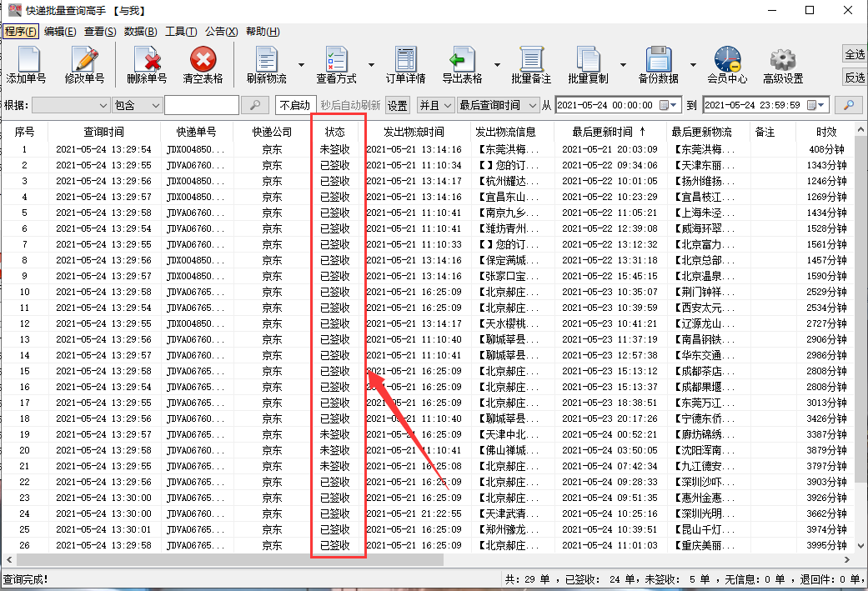Open 高级设置 (Advanced Settings)

782,65
